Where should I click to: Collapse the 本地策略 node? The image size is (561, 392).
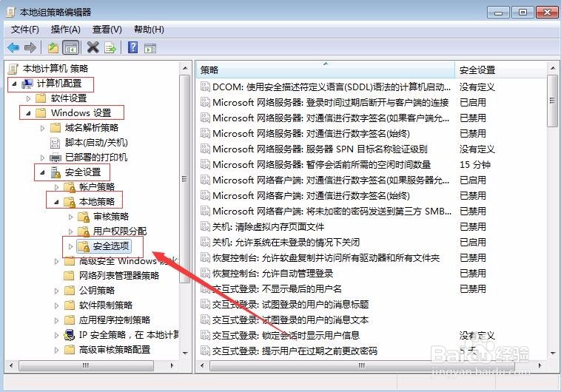[56, 202]
